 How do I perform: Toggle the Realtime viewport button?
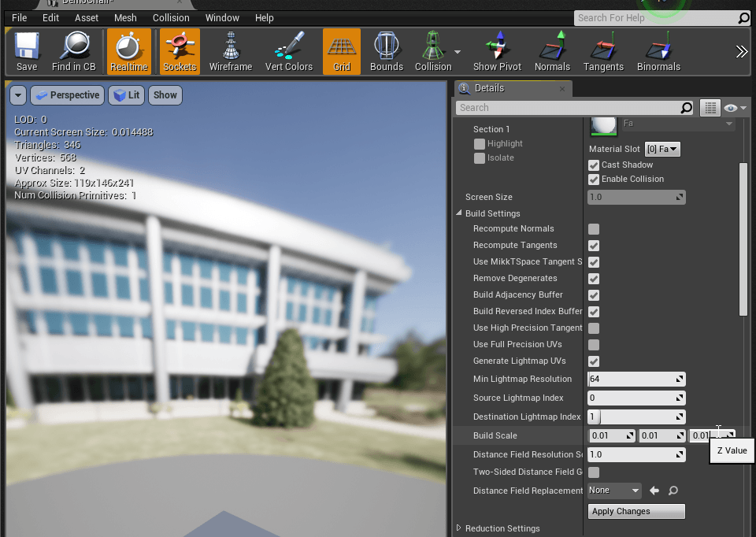coord(128,52)
